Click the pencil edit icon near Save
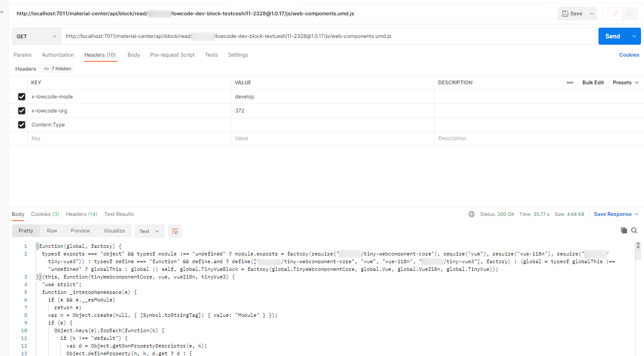Screen dimensions: 644x356 coord(615,13)
